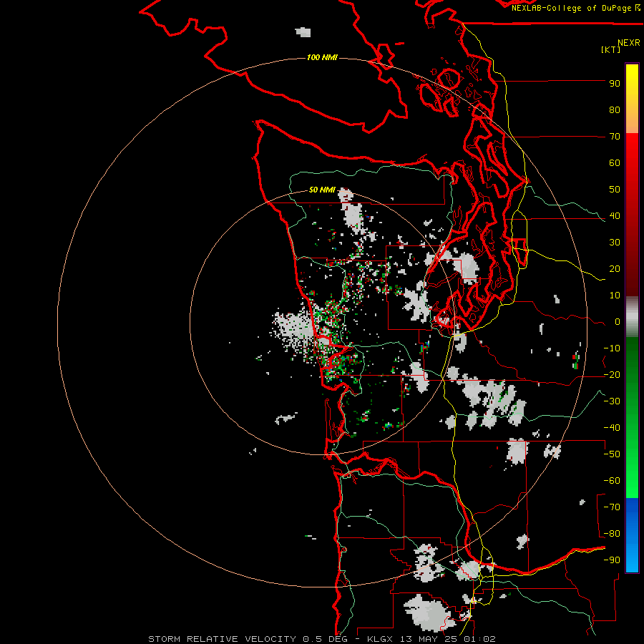Click the NEXR label near the legend
644x644 pixels.
(629, 43)
